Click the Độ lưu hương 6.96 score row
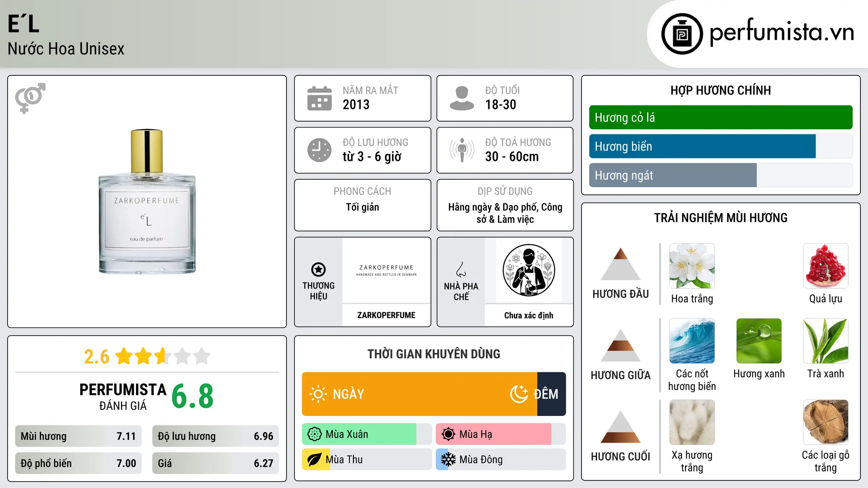This screenshot has width=868, height=488. (x=215, y=436)
